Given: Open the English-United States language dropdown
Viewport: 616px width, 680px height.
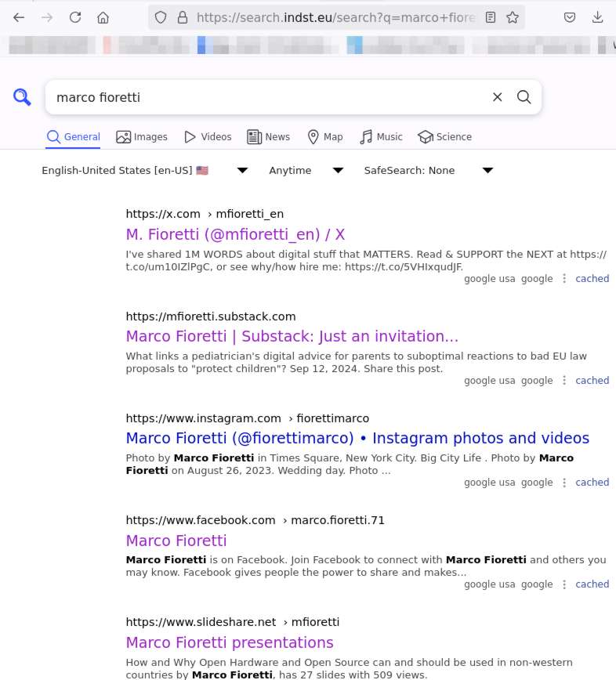Looking at the screenshot, I should 144,171.
